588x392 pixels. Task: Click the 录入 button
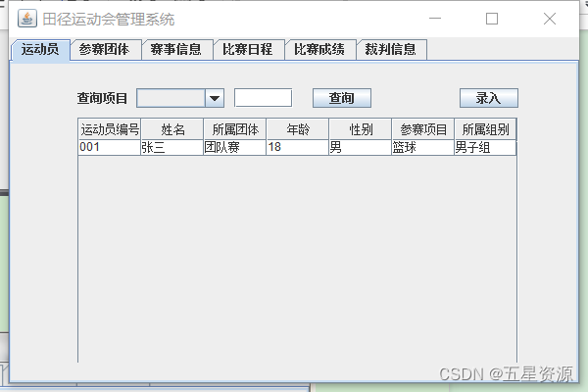coord(489,98)
